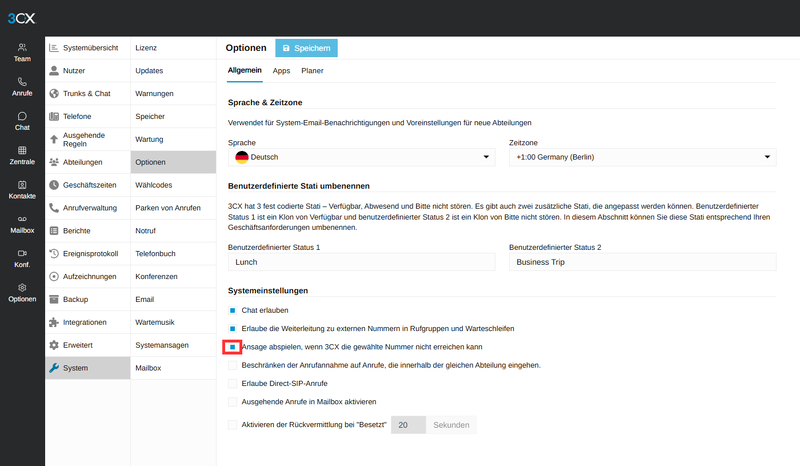Open the Chat bubble icon
Viewport: 800px width, 466px height.
pos(22,116)
